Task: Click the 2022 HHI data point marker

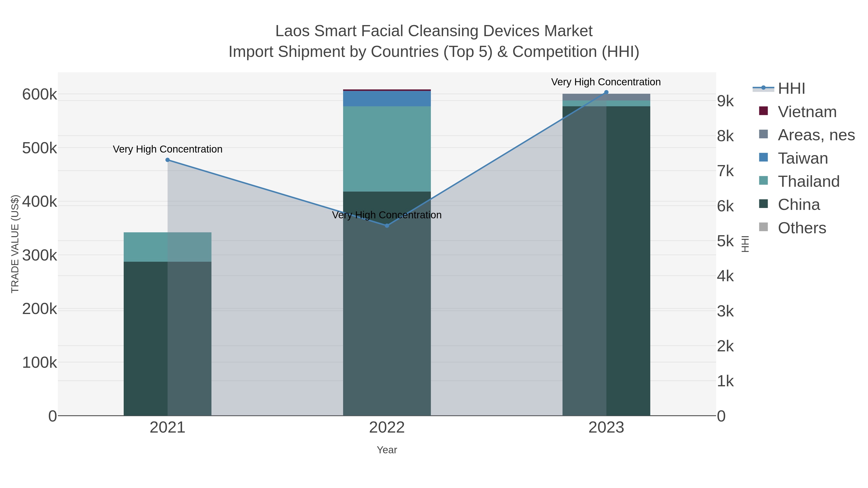Action: (387, 226)
